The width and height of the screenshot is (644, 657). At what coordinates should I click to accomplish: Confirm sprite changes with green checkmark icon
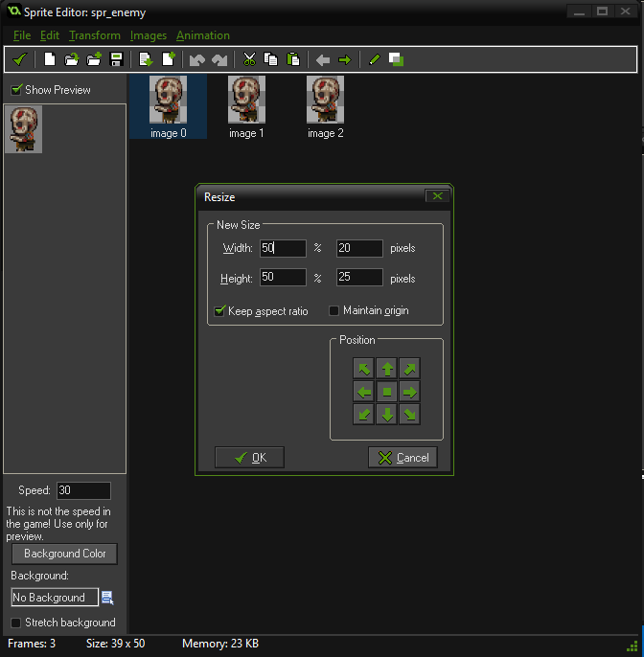point(19,59)
